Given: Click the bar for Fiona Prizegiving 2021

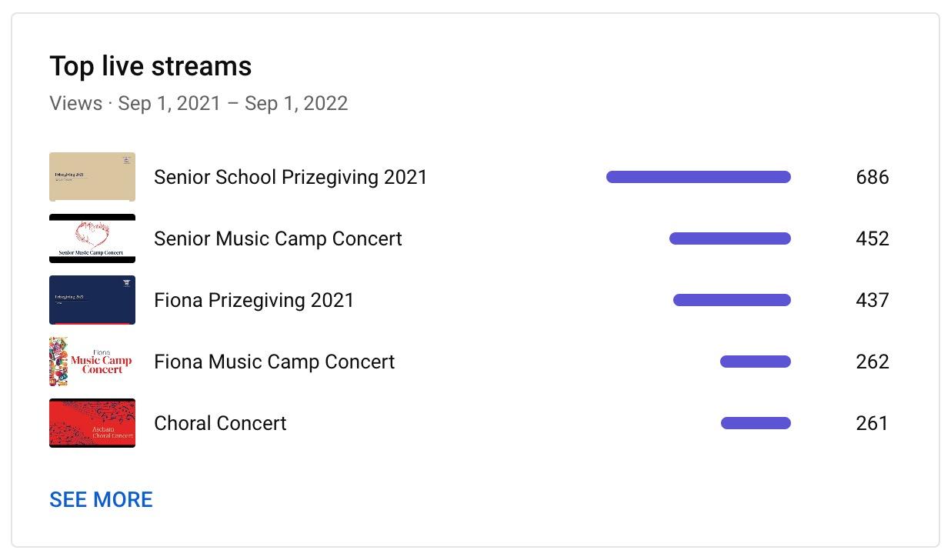Looking at the screenshot, I should click(x=732, y=300).
